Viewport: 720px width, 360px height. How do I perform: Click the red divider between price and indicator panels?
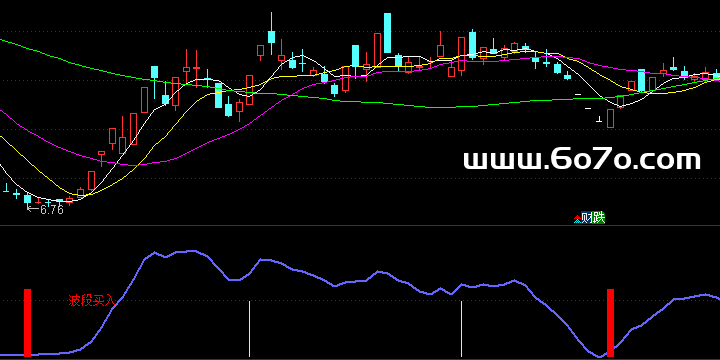point(360,225)
